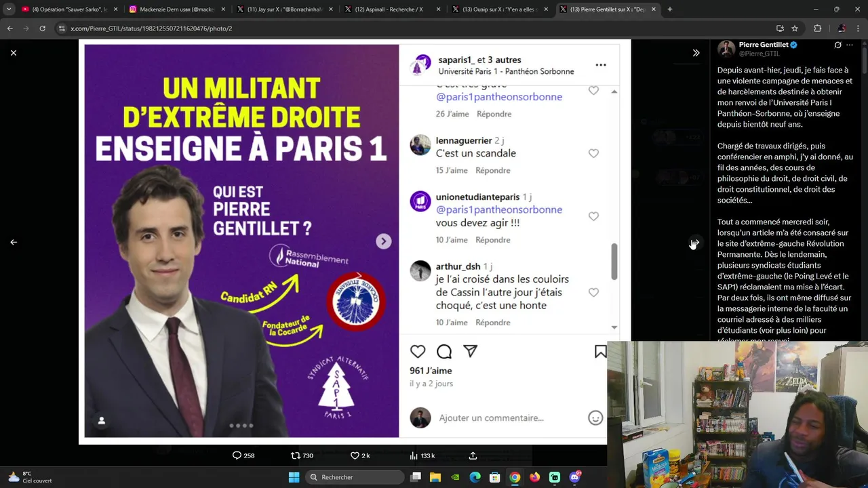
Task: Click the comments scroll down arrow
Action: [x=614, y=327]
